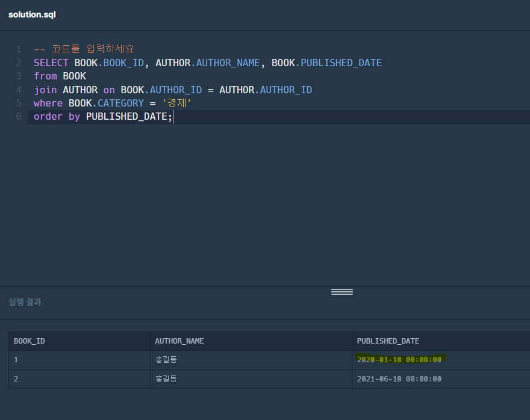Screen dimensions: 530x420
Task: Click 홍길동 in the first result row
Action: point(166,360)
